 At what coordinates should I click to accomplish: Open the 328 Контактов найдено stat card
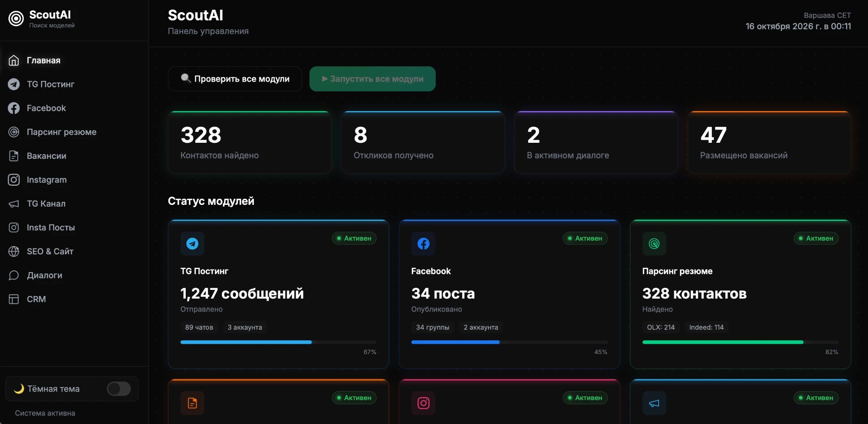(250, 142)
